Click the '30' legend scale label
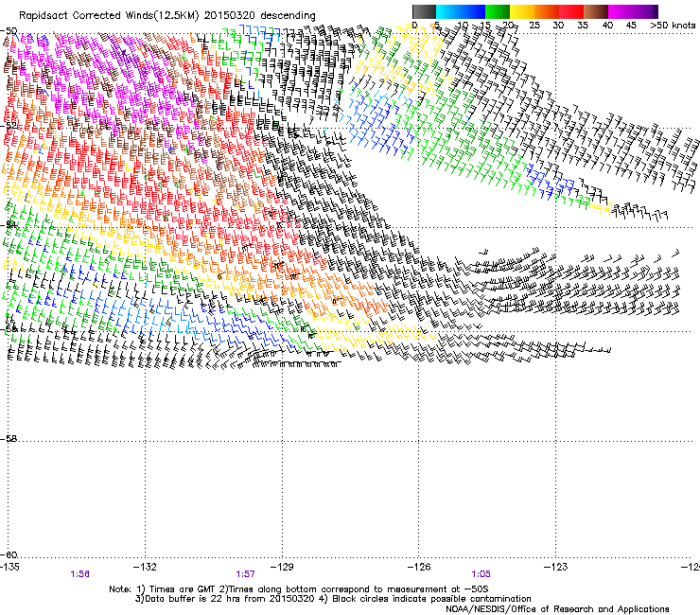The width and height of the screenshot is (700, 615). point(558,26)
